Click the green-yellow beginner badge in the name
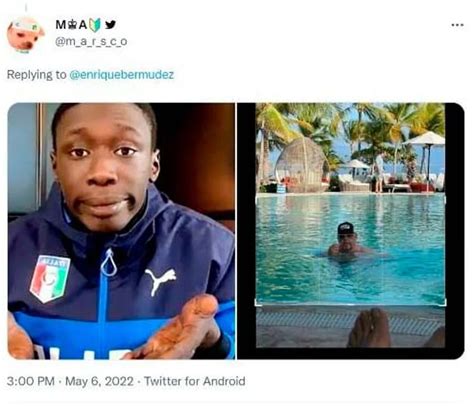This screenshot has width=474, height=406. point(95,25)
